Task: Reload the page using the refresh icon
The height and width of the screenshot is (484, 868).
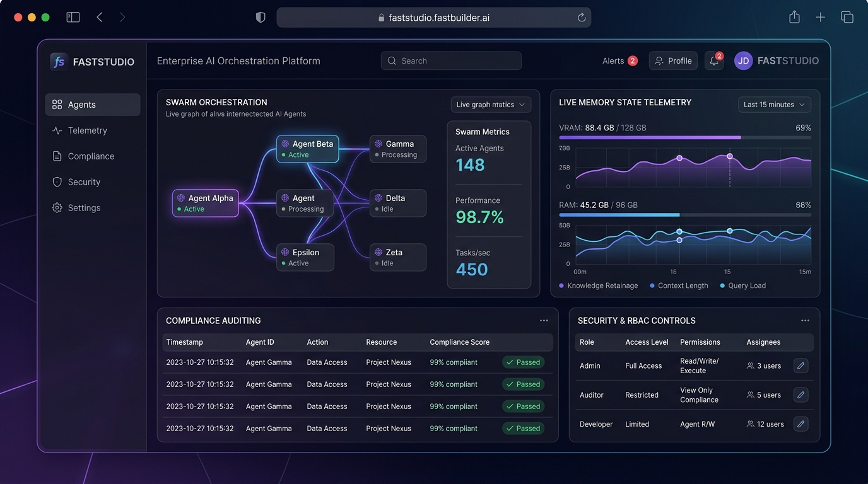Action: (582, 18)
